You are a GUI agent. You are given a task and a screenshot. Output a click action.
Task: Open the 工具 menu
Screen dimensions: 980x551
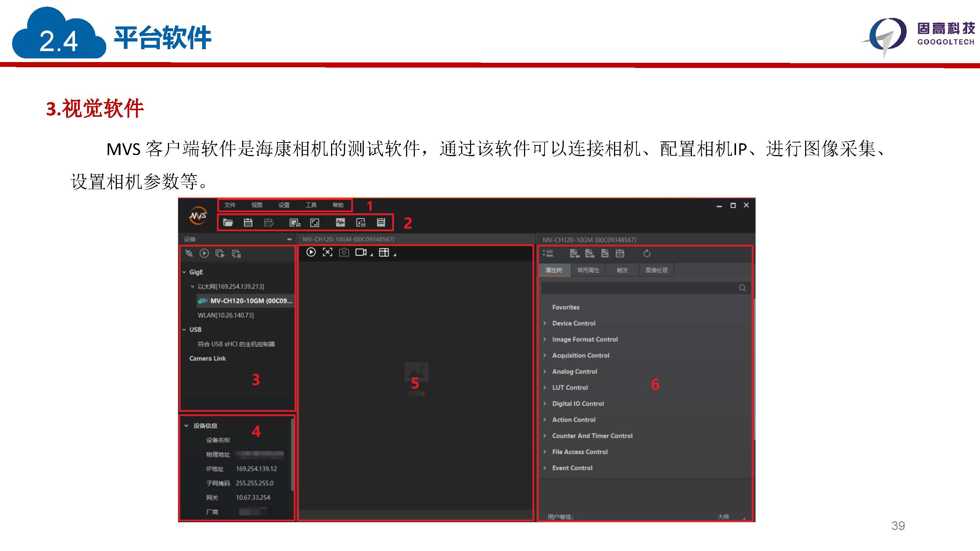tap(311, 205)
